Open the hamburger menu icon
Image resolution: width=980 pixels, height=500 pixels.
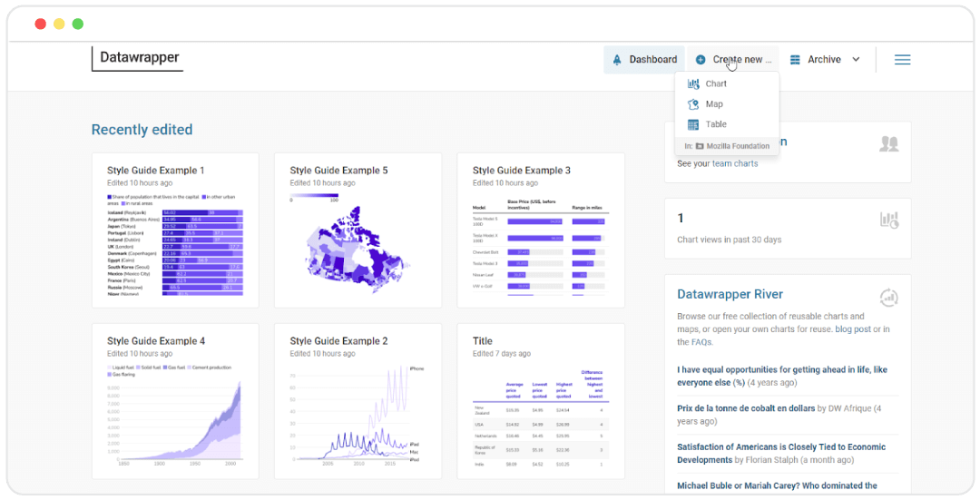click(902, 60)
